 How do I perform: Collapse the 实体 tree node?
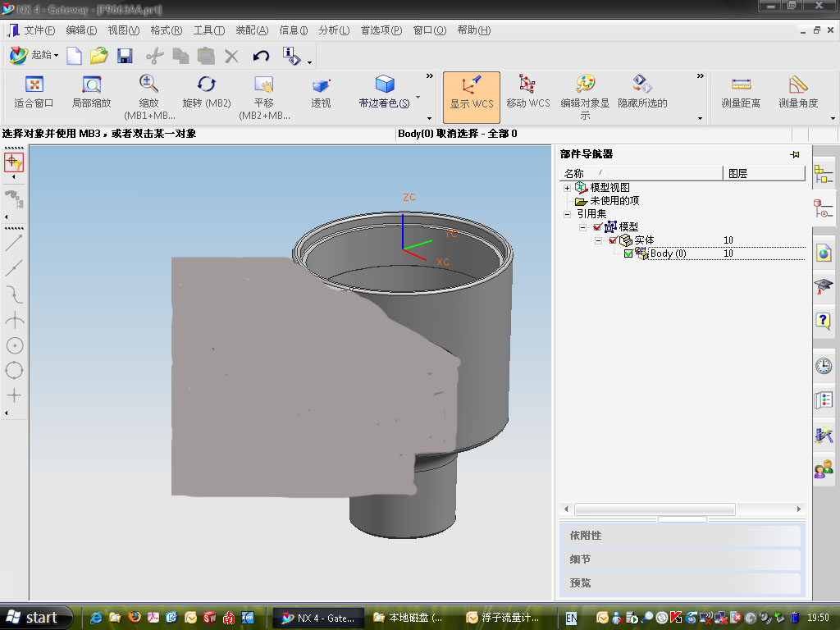(x=599, y=240)
